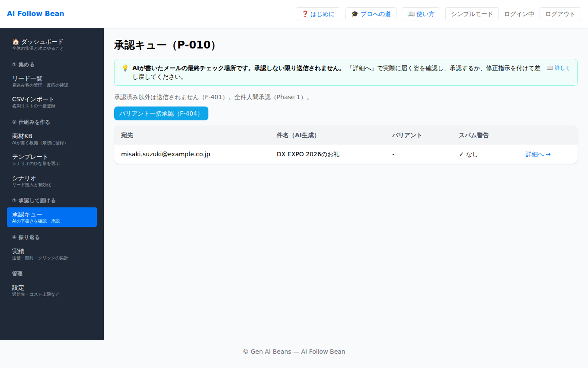
Task: Open 詳細へ for misaki.suzuki row
Action: tap(538, 154)
